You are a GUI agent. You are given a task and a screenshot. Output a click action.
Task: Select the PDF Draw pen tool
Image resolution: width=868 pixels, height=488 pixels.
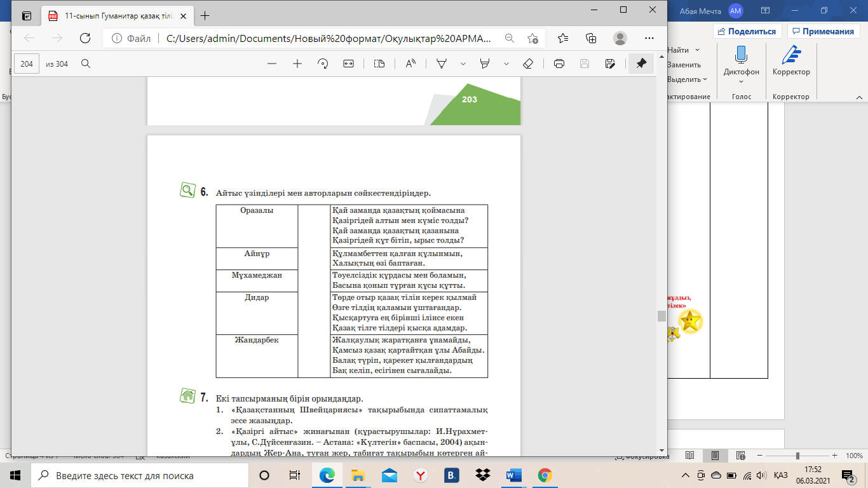click(442, 64)
